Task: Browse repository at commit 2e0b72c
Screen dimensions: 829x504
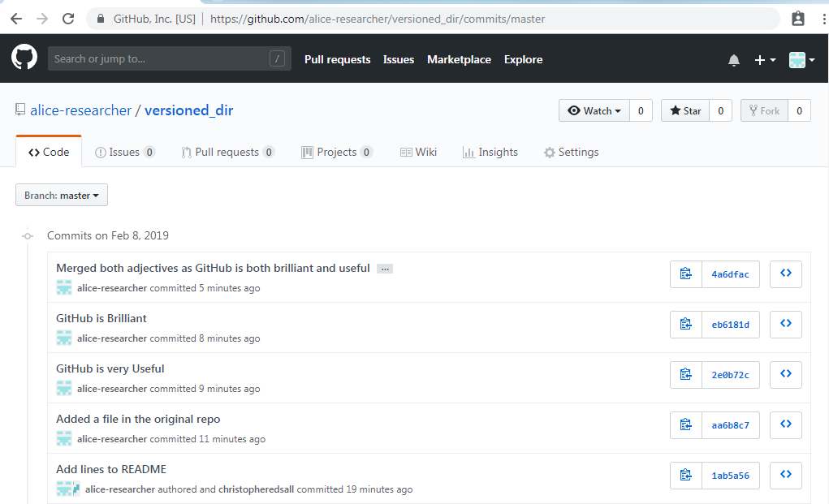Action: point(786,375)
